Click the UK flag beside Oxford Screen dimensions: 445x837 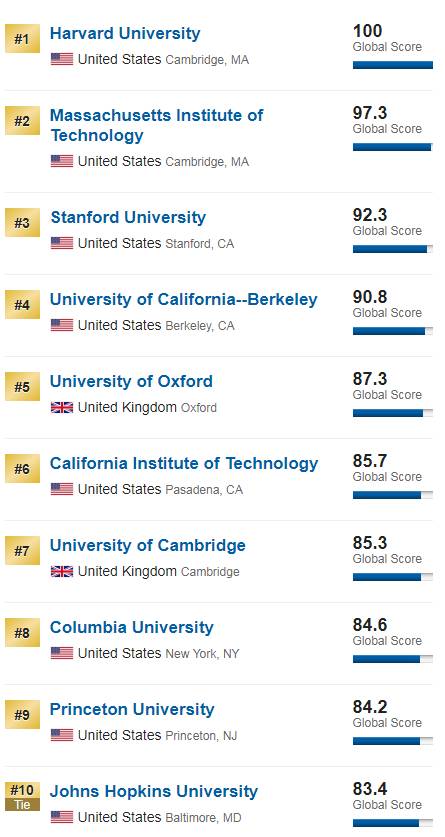[x=62, y=408]
